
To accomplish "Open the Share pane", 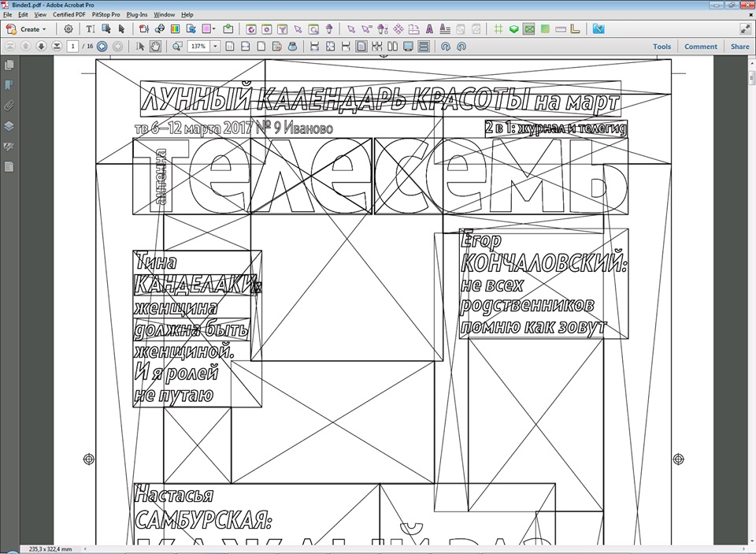I will [x=739, y=46].
